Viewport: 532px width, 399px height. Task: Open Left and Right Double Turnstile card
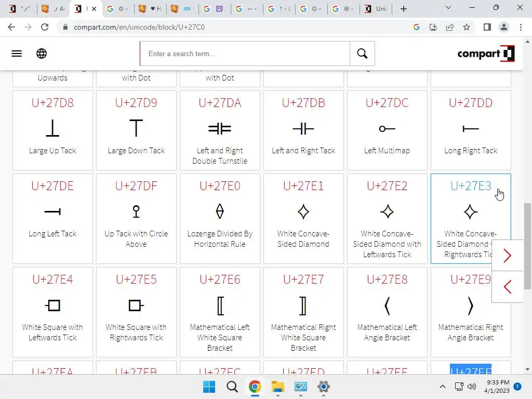point(220,130)
